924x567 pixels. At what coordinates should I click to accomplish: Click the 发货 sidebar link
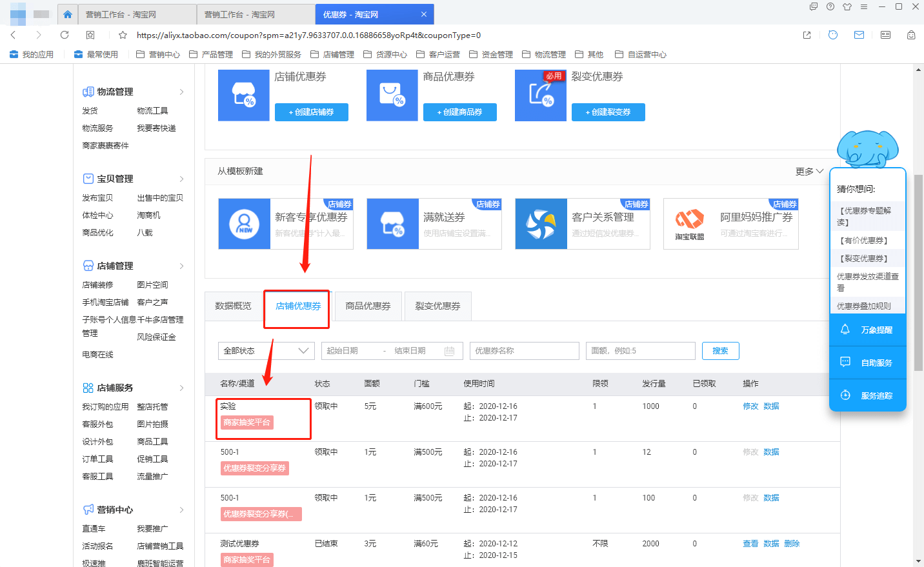click(90, 111)
